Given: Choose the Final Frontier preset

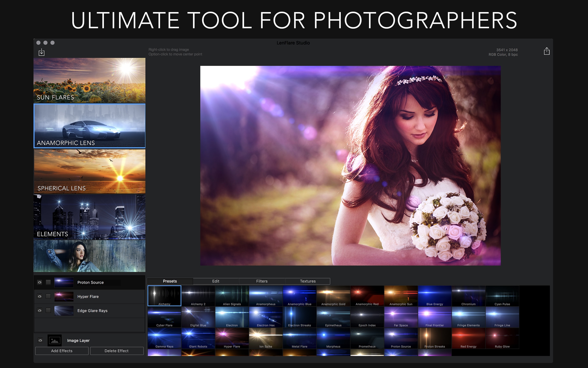Looking at the screenshot, I should tap(434, 317).
